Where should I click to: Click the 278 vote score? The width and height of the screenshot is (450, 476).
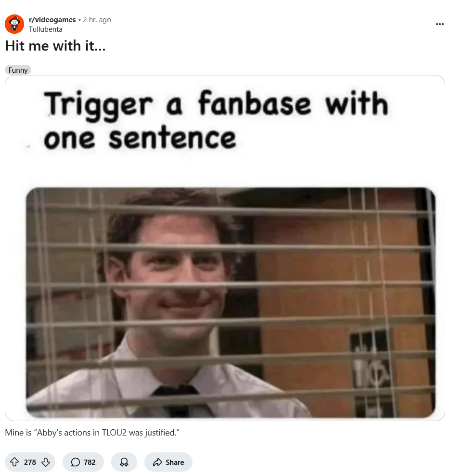tap(30, 462)
